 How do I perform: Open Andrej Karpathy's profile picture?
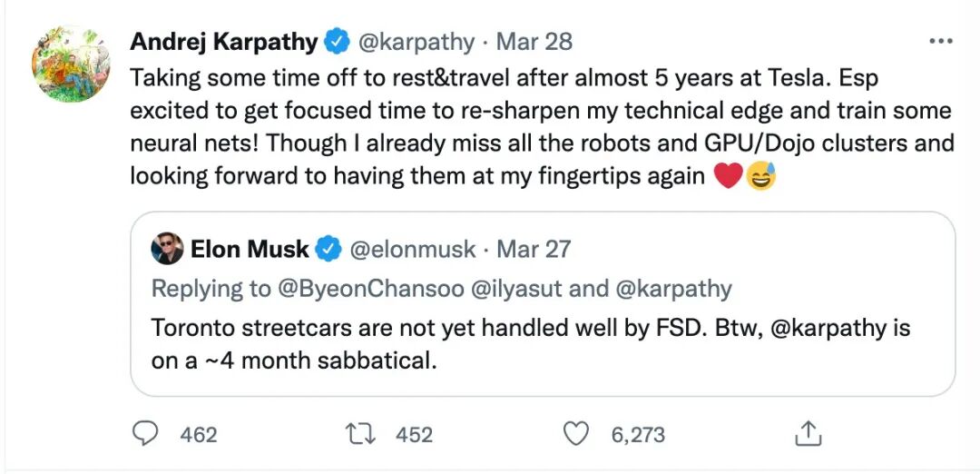coord(71,62)
